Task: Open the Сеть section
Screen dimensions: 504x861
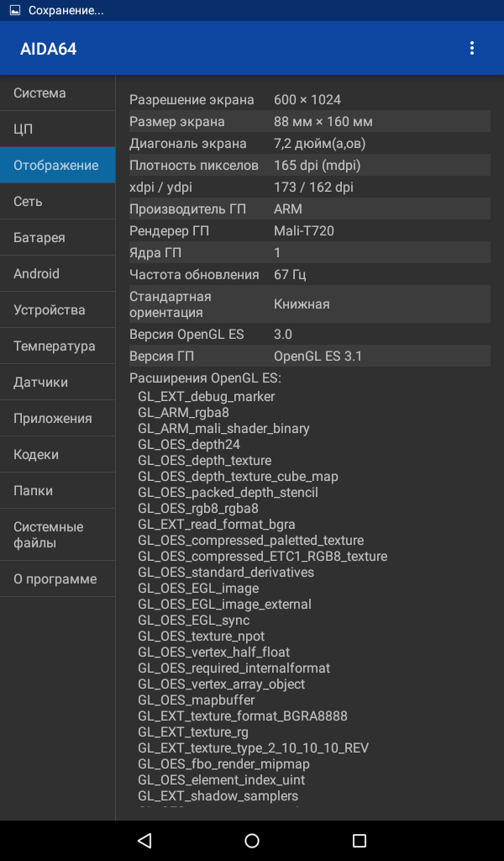Action: [58, 202]
